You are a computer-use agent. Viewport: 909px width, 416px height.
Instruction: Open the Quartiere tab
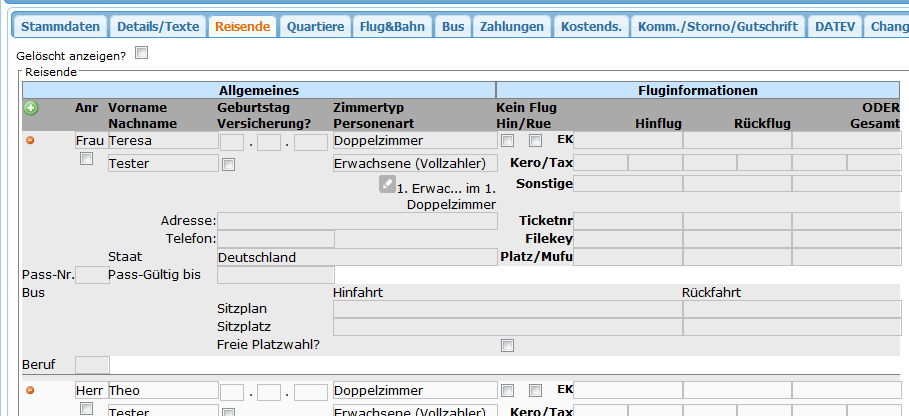316,27
